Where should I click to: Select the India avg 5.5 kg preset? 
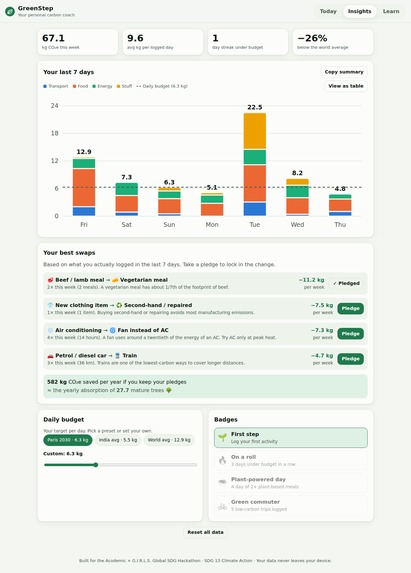[x=118, y=440]
